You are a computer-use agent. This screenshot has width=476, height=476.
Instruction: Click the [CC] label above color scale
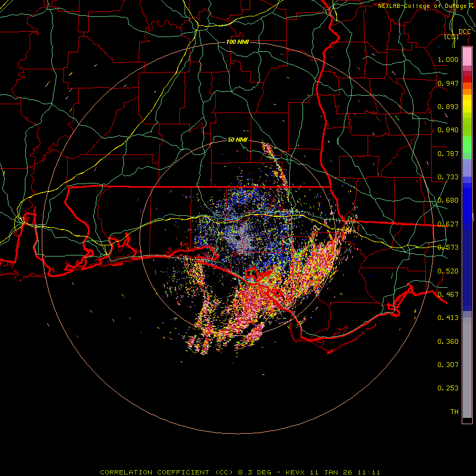452,36
